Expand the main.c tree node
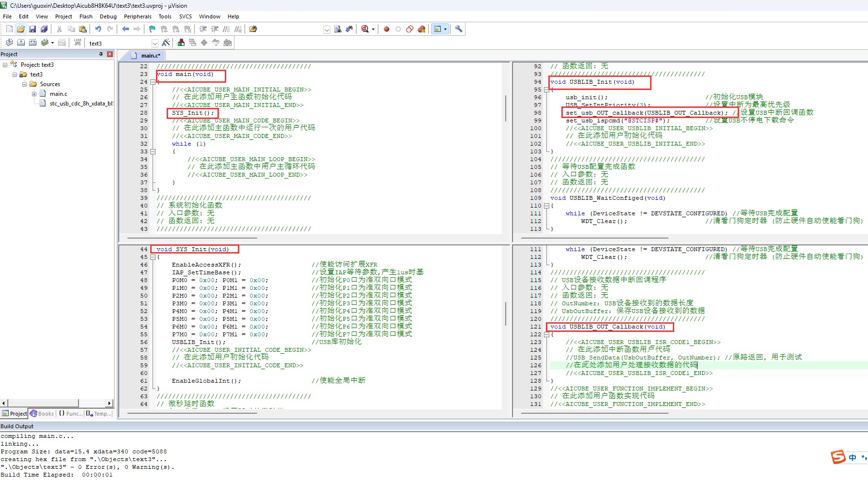The image size is (868, 480). click(34, 94)
